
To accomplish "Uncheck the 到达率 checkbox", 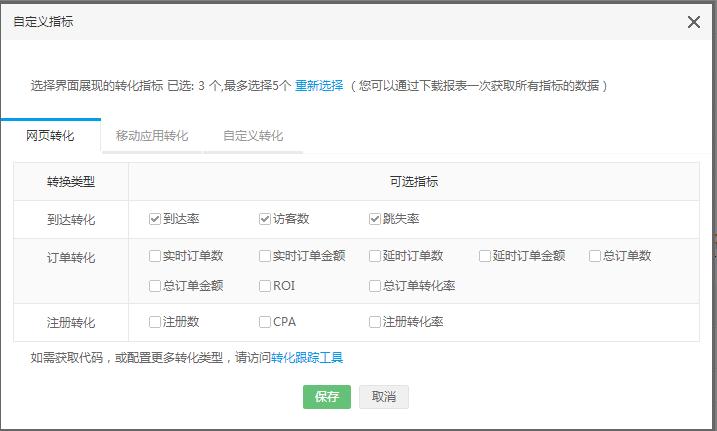I will (x=155, y=219).
